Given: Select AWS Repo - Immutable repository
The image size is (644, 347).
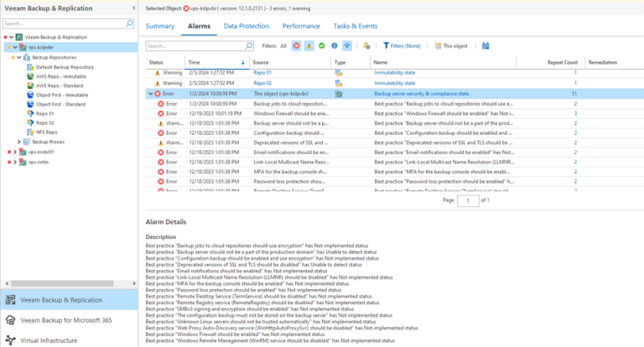Looking at the screenshot, I should [60, 76].
